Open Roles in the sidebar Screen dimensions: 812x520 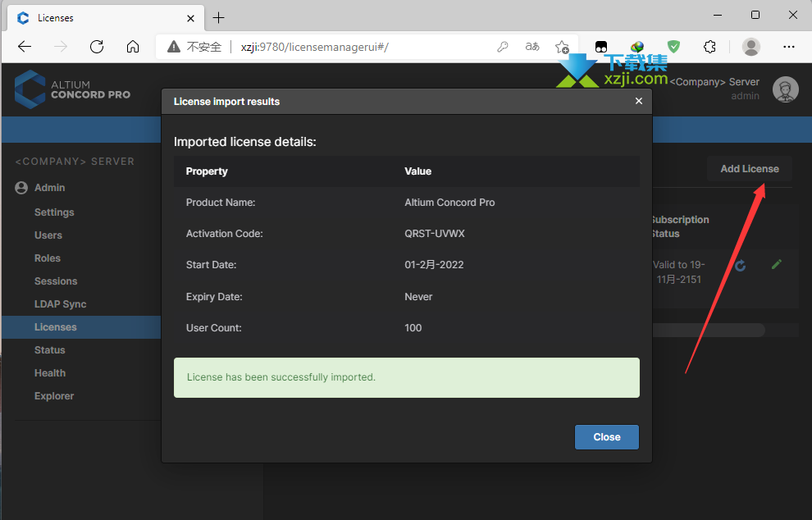[48, 258]
